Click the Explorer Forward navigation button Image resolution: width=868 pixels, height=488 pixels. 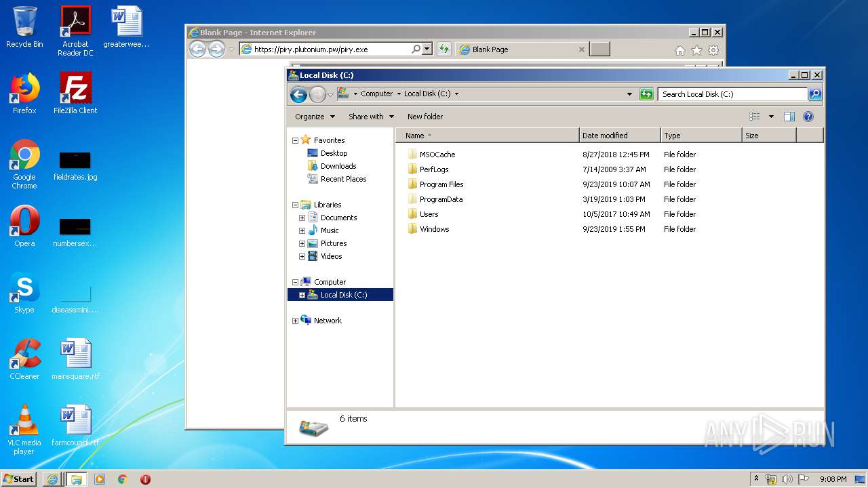317,95
